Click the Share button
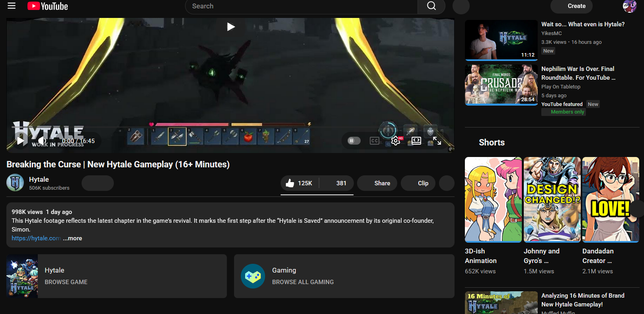 (x=377, y=183)
